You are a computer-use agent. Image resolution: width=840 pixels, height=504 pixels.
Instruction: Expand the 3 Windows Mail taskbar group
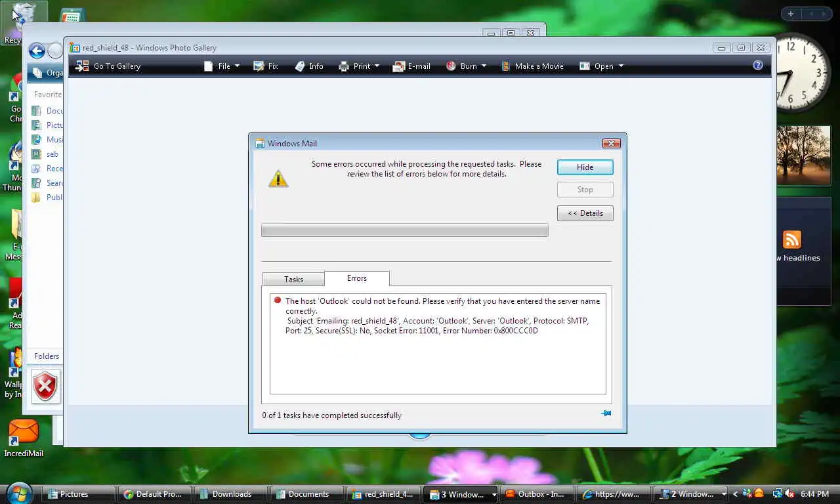click(x=461, y=494)
